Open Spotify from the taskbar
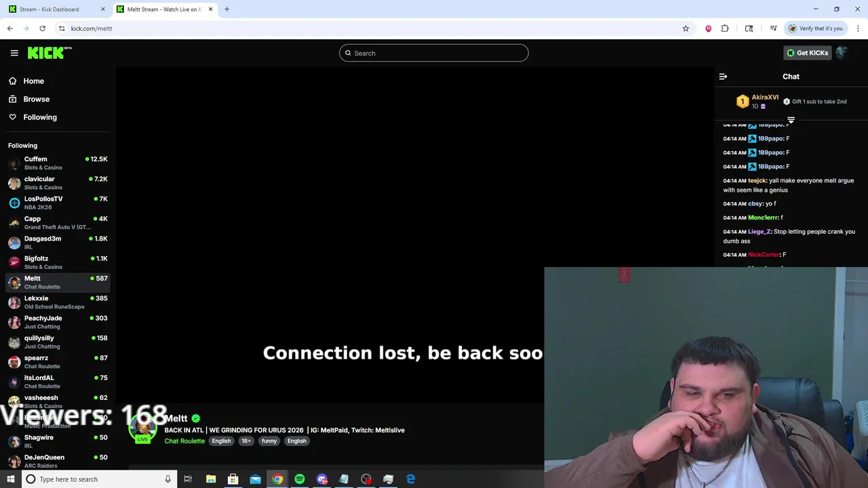The image size is (868, 488). point(300,479)
